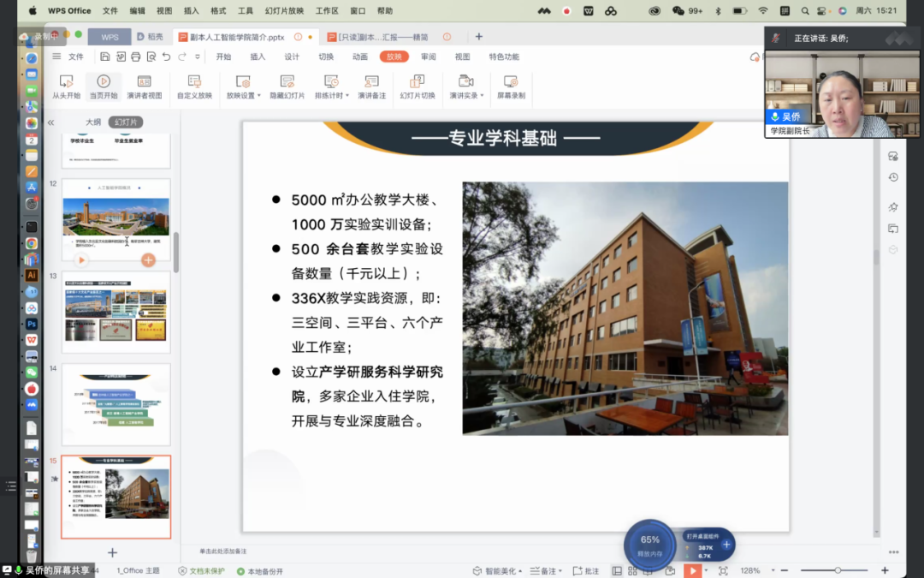Open the 特色功能 ribbon tab

tap(504, 57)
